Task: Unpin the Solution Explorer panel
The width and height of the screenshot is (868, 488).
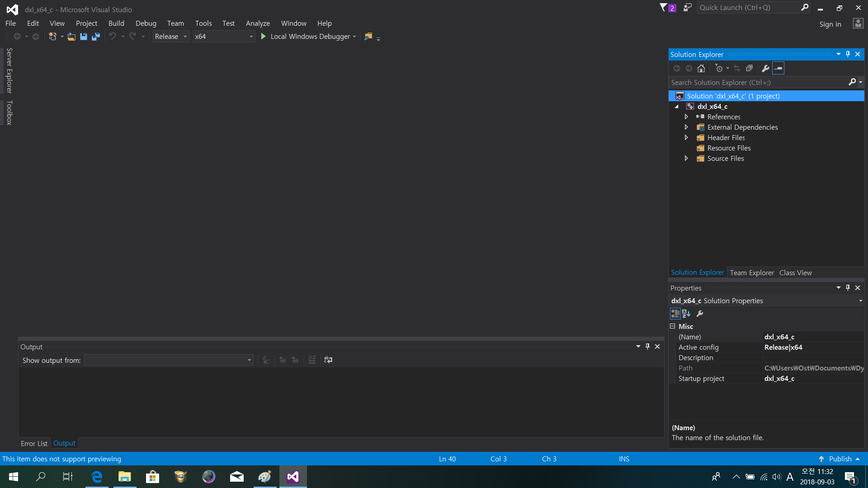Action: [x=848, y=54]
